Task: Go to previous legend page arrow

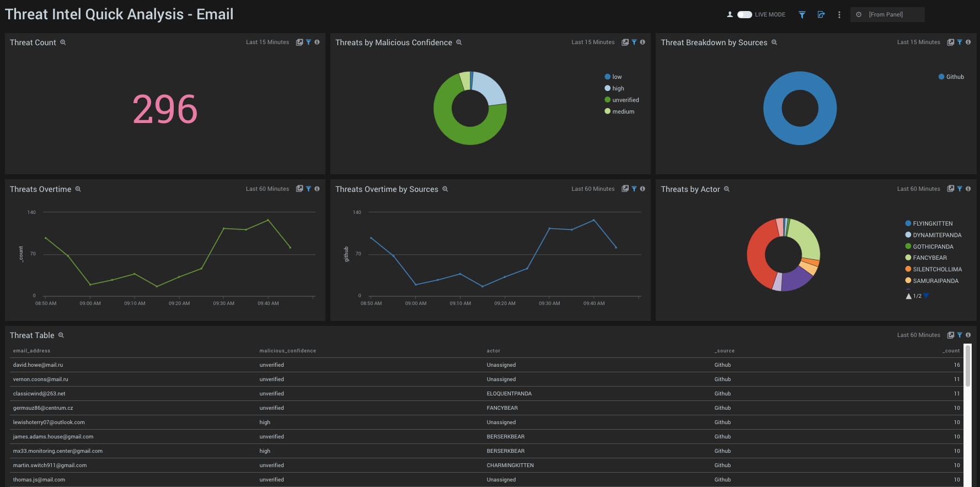Action: (908, 296)
